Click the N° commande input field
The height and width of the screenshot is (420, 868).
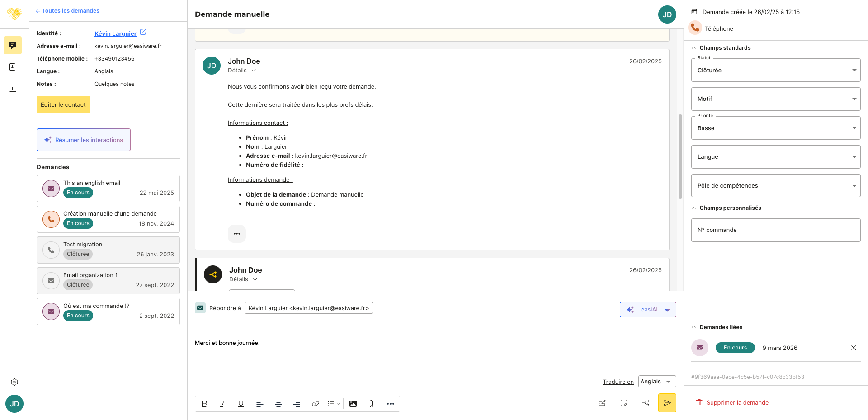tap(775, 230)
